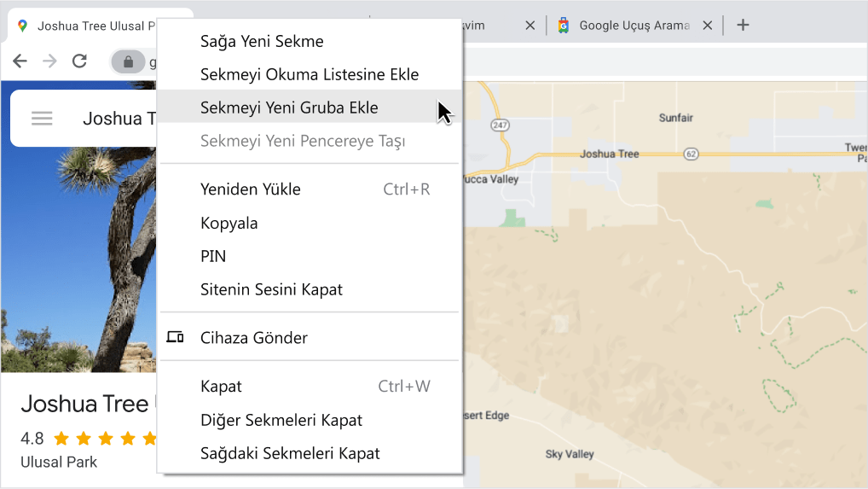The height and width of the screenshot is (489, 868).
Task: Click the Route 62 highway marker
Action: tap(691, 154)
